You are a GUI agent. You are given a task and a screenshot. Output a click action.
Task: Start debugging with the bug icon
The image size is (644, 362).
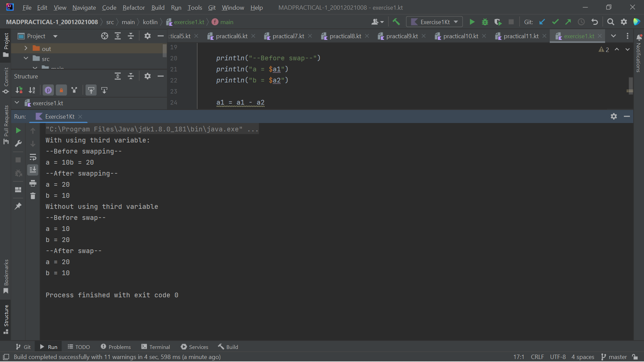point(485,22)
